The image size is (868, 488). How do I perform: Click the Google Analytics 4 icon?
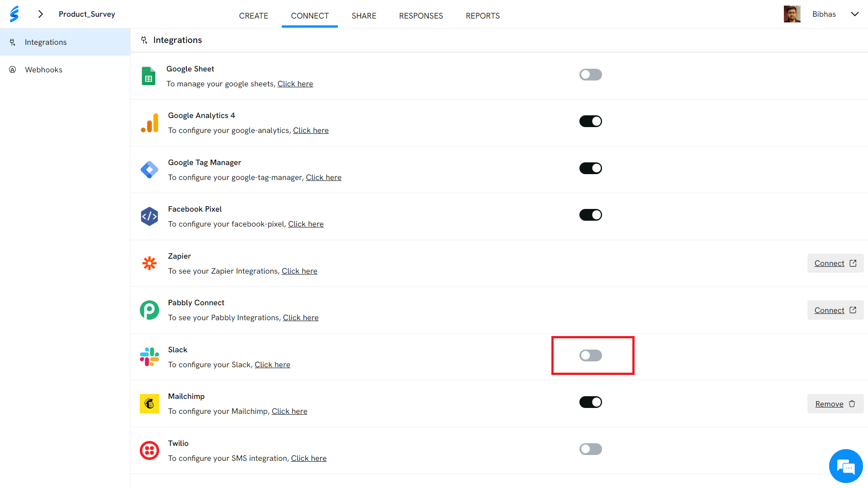[150, 123]
